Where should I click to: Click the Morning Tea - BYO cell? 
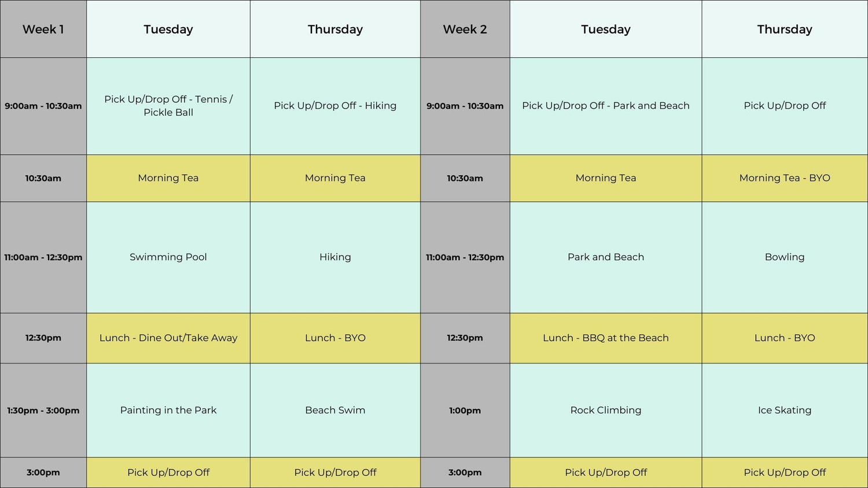coord(784,178)
